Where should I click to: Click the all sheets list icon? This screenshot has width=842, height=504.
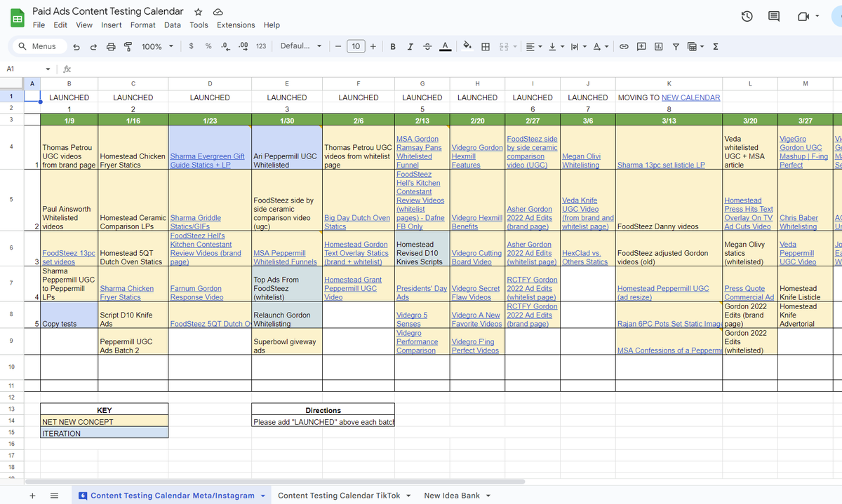coord(54,496)
